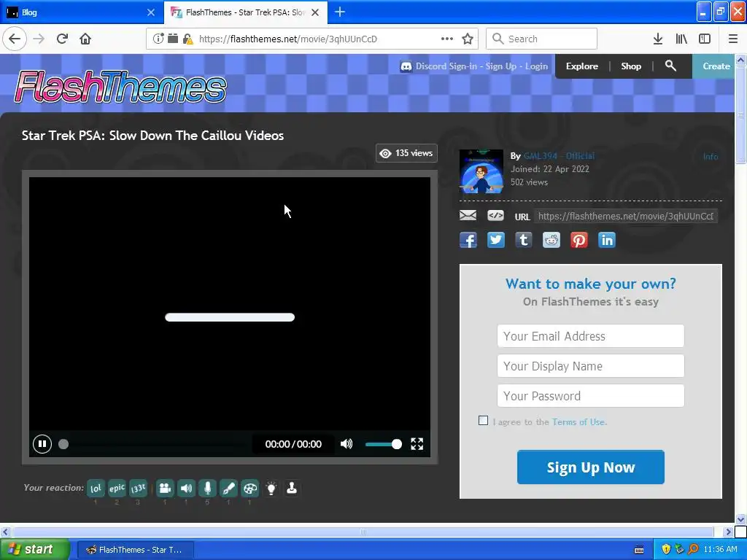Click the Sign Up header link
This screenshot has height=560, width=747.
pos(500,66)
